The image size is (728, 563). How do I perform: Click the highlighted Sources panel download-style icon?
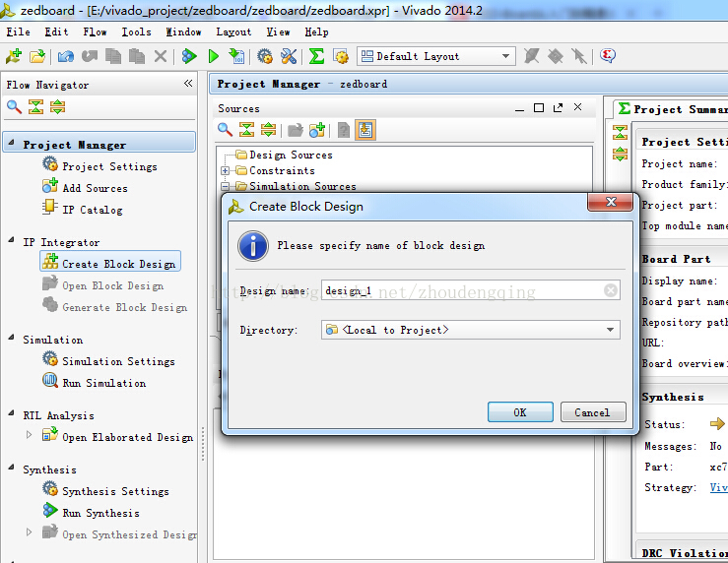coord(365,130)
